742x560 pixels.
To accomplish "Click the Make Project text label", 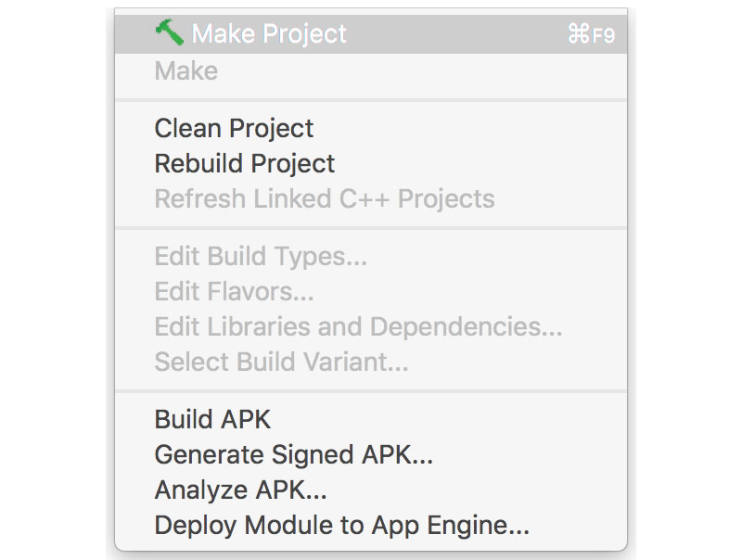I will pos(269,33).
